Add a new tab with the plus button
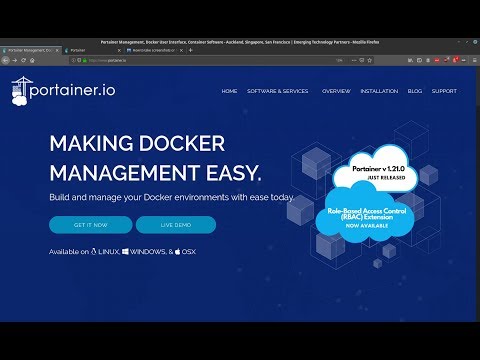The image size is (480, 360). (191, 50)
